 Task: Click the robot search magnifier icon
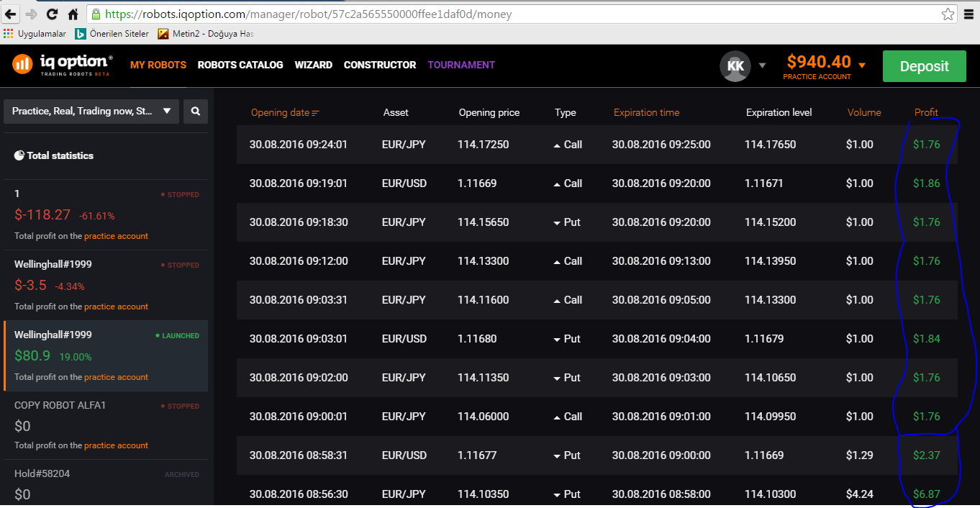[196, 112]
